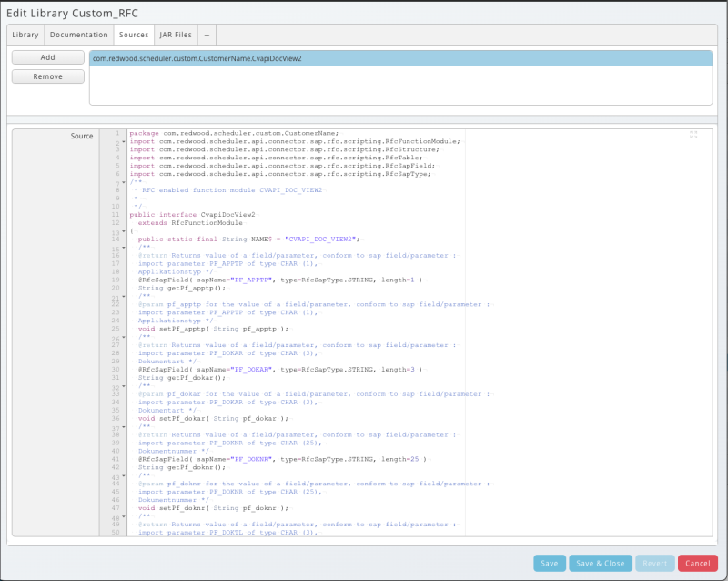Screen dimensions: 728x581
Task: Collapse the comment fold at line 7
Action: [124, 182]
